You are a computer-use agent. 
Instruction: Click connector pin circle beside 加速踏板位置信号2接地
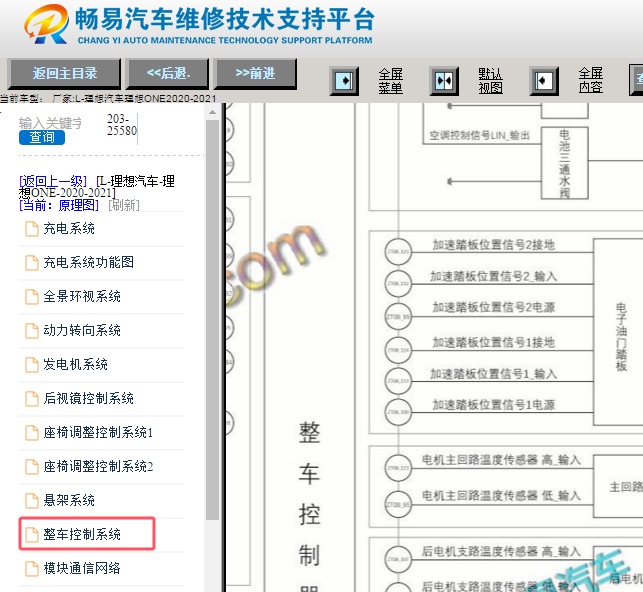(x=398, y=251)
